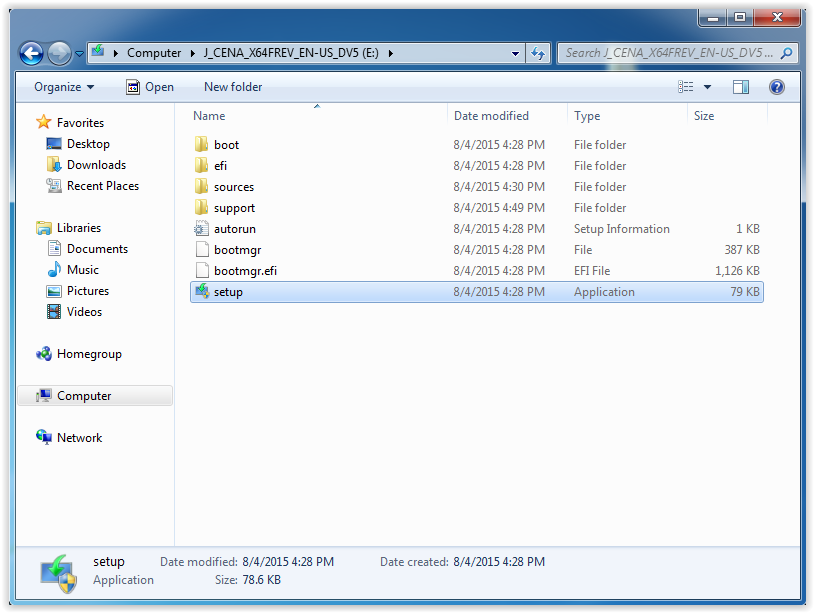
Task: Click the Libraries icon
Action: point(44,227)
